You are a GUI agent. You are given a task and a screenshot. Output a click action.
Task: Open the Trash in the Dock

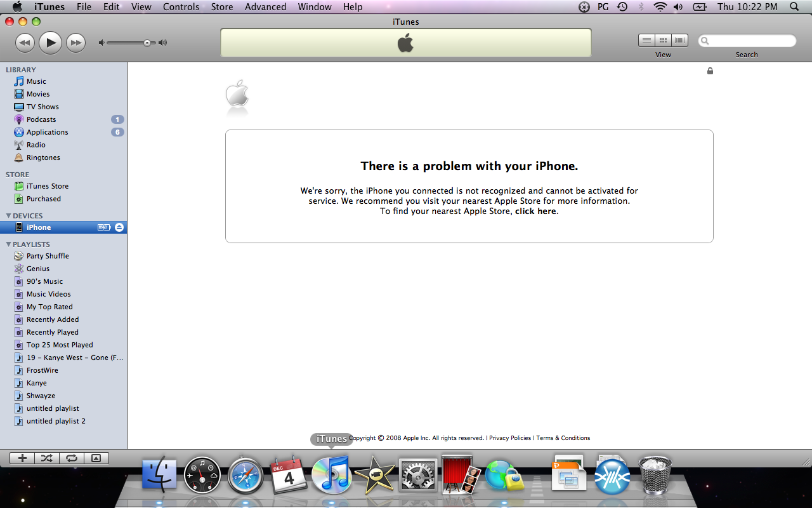pyautogui.click(x=655, y=474)
